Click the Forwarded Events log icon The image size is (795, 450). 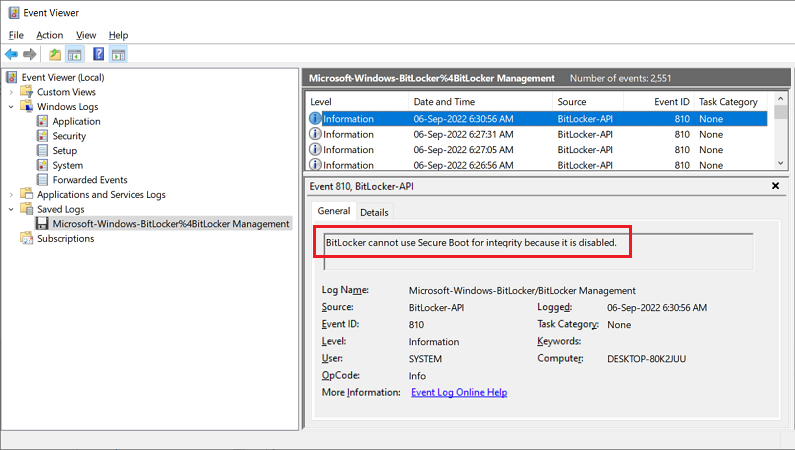point(43,180)
